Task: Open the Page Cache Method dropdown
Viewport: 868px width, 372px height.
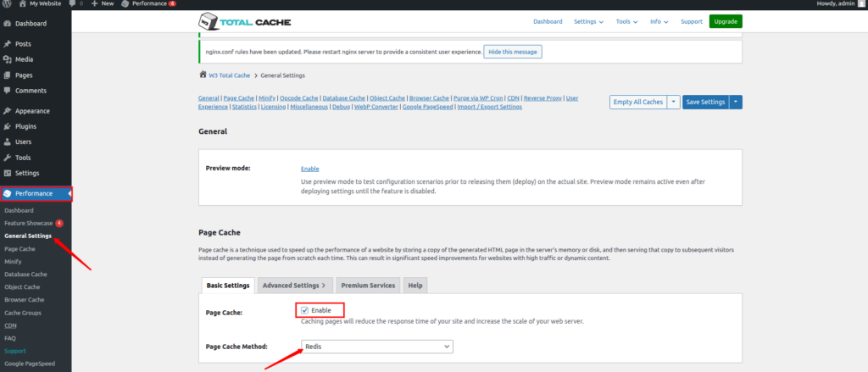Action: pyautogui.click(x=377, y=347)
